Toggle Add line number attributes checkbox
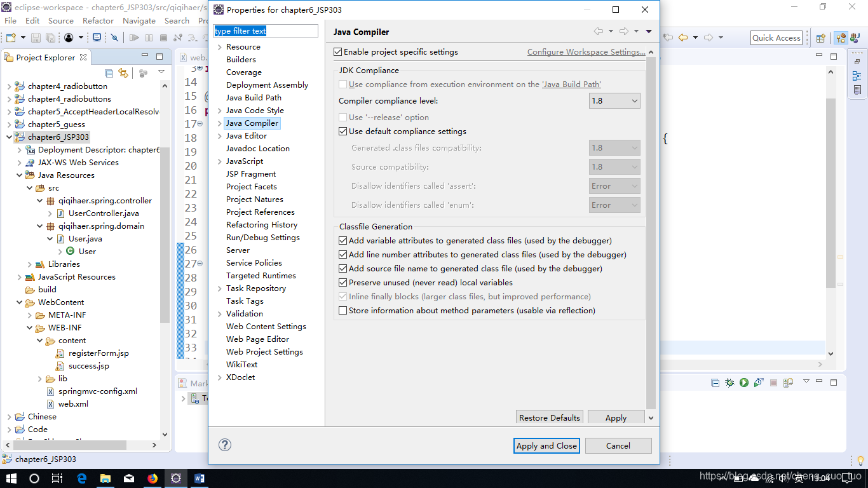The height and width of the screenshot is (488, 868). pyautogui.click(x=343, y=255)
